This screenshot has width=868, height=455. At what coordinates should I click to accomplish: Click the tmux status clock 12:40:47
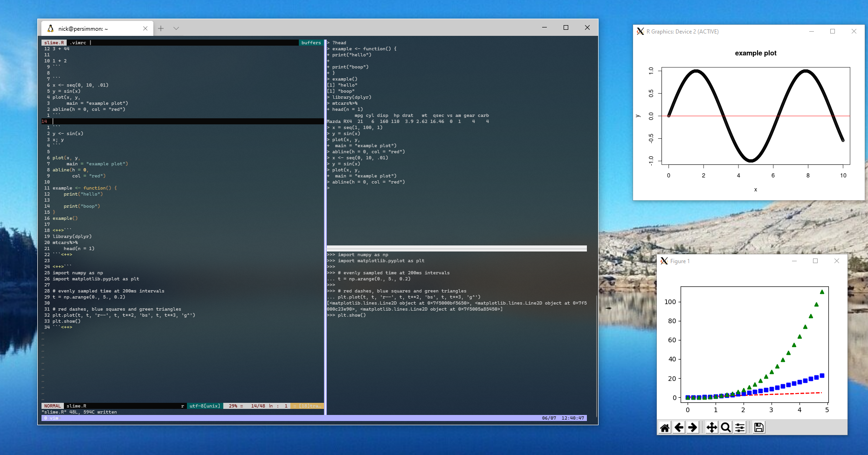[x=573, y=418]
